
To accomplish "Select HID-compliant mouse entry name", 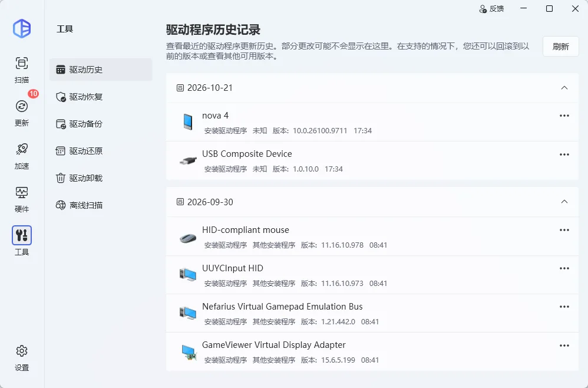I will click(246, 230).
